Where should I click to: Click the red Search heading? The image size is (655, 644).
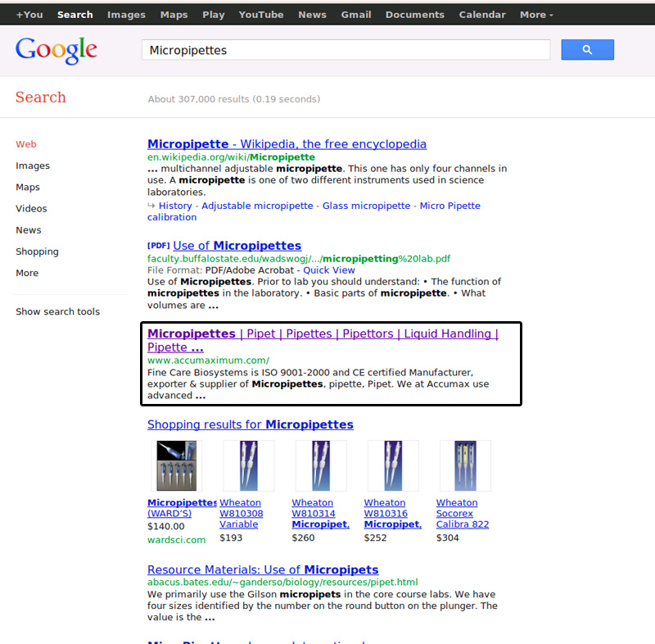(40, 98)
